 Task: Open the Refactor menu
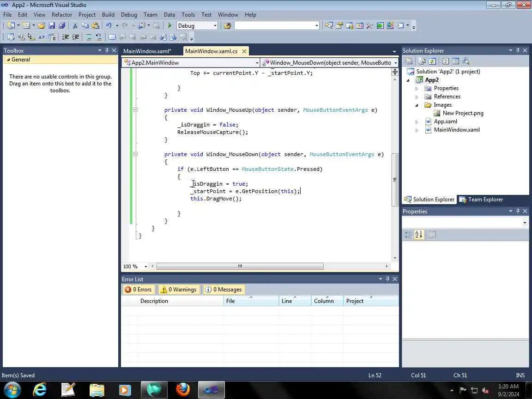[x=62, y=15]
